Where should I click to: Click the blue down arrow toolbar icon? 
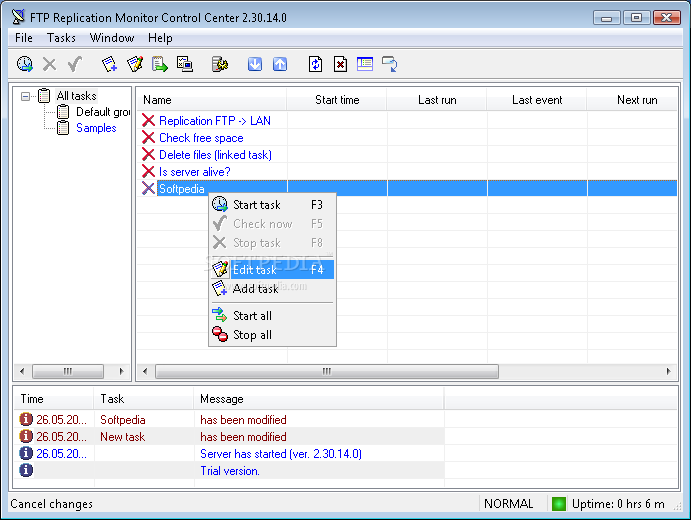[255, 64]
